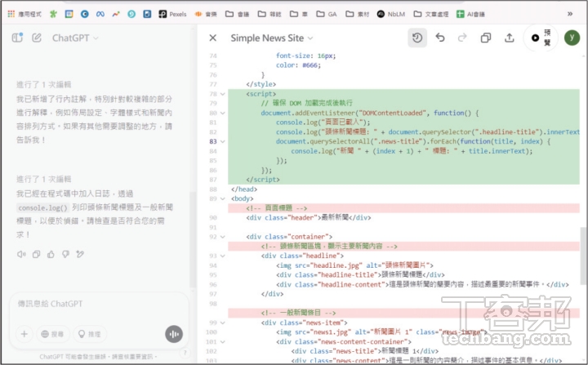Enable the 推理 reasoning button
The height and width of the screenshot is (365, 588).
coord(90,334)
